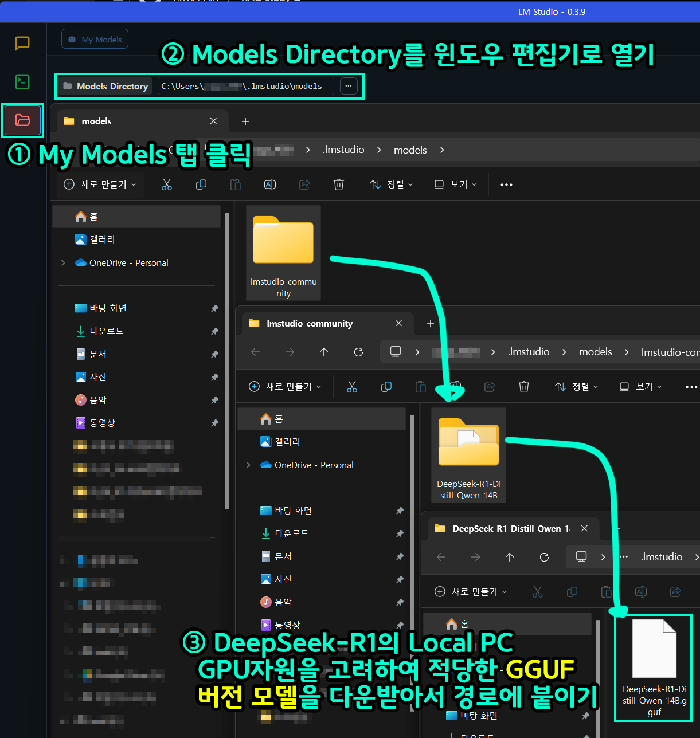The width and height of the screenshot is (700, 738).
Task: Expand OneDrive - Personal in lmstudio-community sidebar
Action: pos(248,465)
